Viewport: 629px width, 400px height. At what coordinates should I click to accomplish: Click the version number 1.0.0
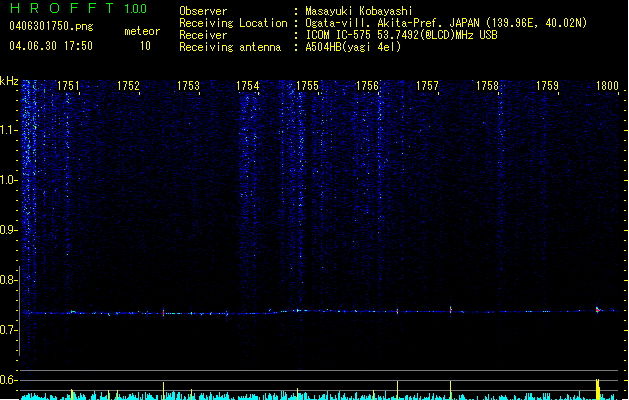(x=136, y=9)
